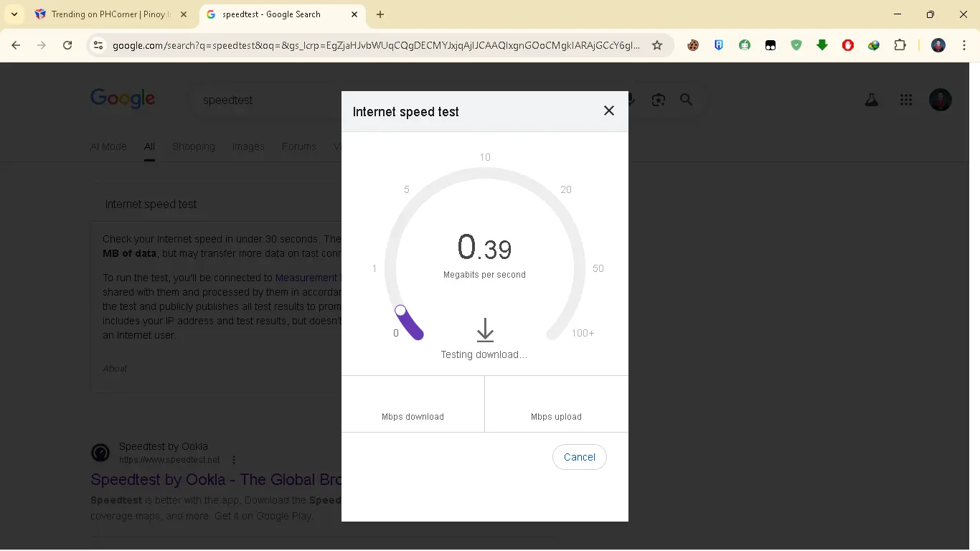The height and width of the screenshot is (551, 980).
Task: Click the 'Megabits per second' label
Action: click(484, 275)
